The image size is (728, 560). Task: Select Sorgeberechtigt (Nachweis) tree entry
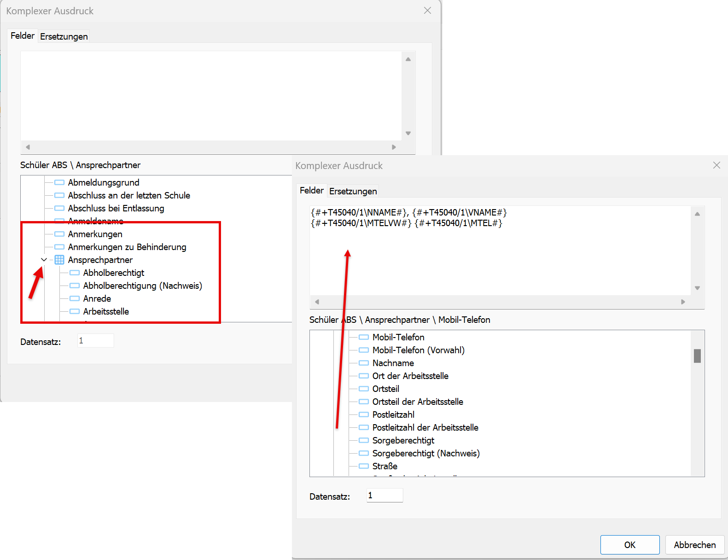click(426, 453)
